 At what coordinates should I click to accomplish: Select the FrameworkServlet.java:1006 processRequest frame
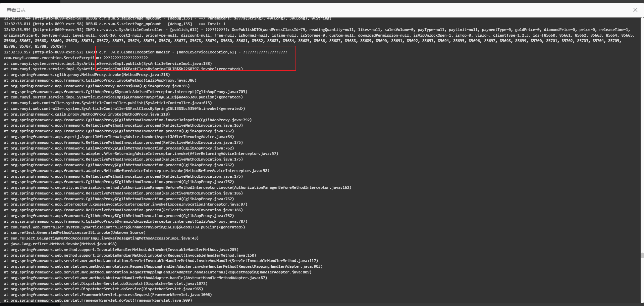(x=108, y=295)
